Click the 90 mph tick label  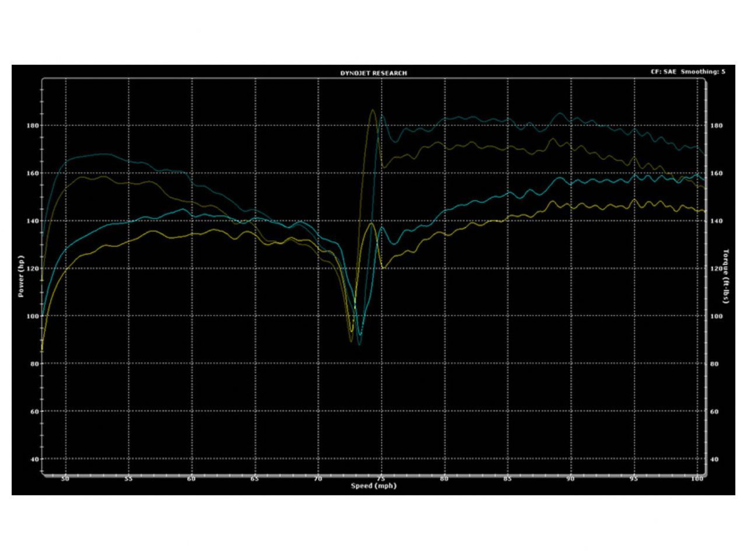tap(571, 479)
